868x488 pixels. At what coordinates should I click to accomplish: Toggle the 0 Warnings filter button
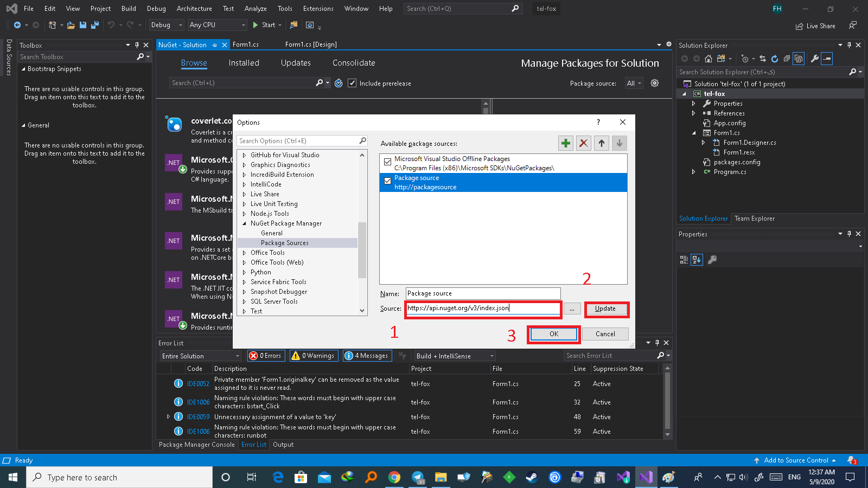(x=314, y=356)
